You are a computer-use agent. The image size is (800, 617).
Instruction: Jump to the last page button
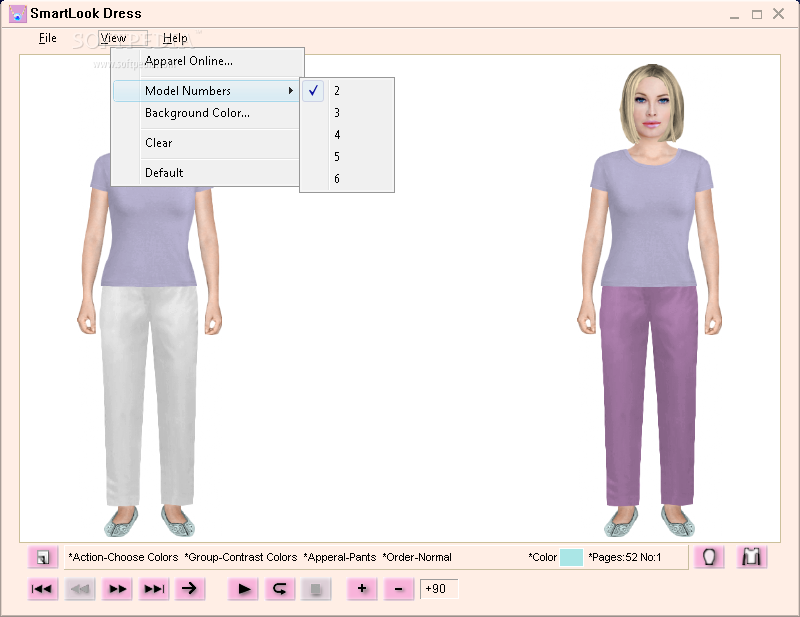(154, 589)
